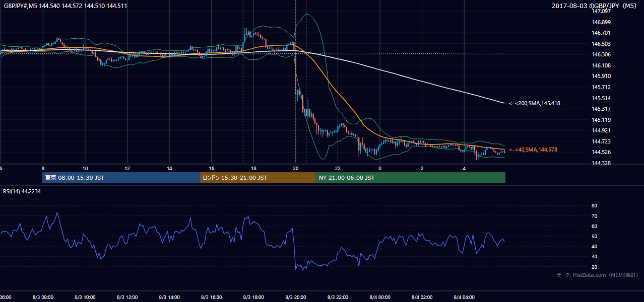Click the RSI axis level 60

[594, 226]
